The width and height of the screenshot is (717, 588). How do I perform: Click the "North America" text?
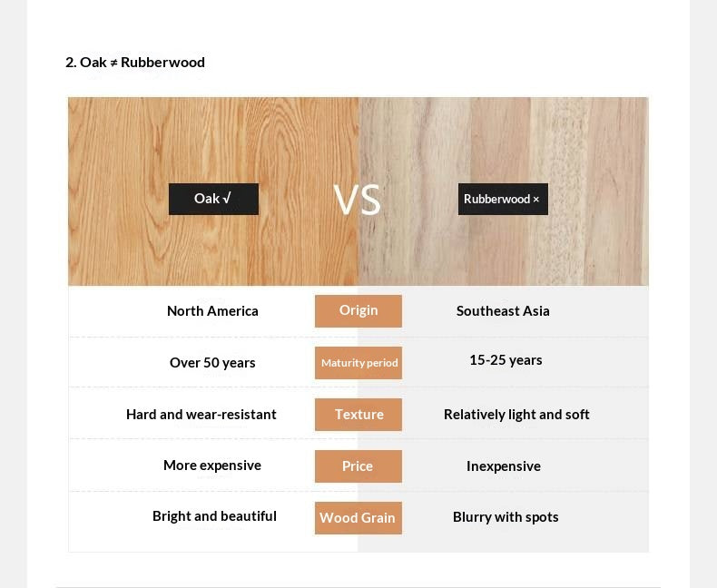click(212, 310)
